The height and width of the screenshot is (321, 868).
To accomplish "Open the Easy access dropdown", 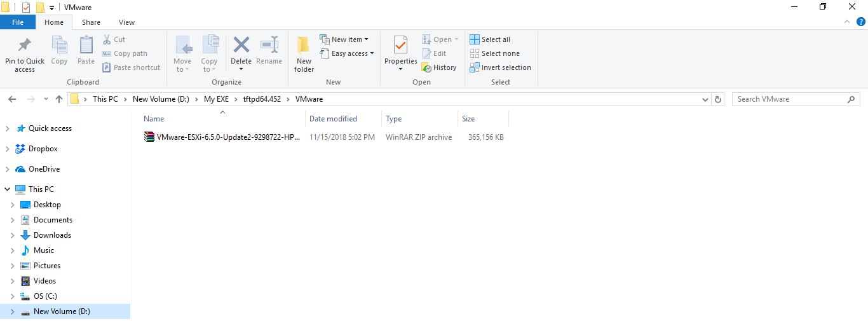I will (348, 53).
